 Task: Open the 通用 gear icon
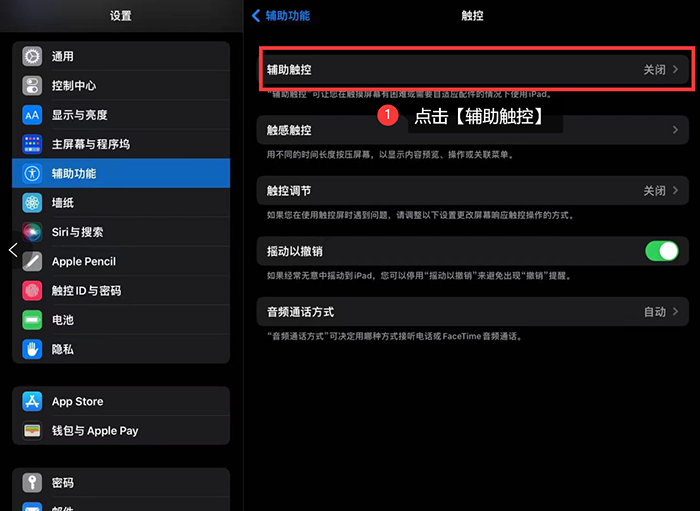coord(32,56)
